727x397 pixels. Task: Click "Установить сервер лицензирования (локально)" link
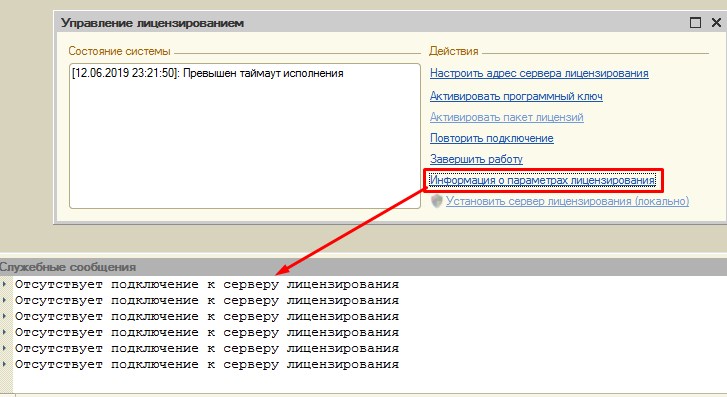[568, 201]
